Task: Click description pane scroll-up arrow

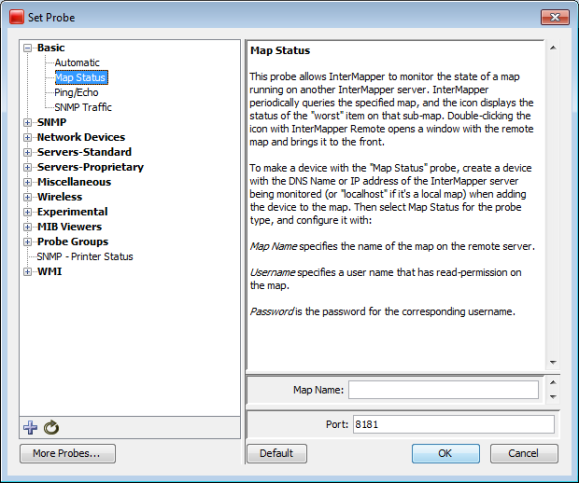Action: point(553,48)
